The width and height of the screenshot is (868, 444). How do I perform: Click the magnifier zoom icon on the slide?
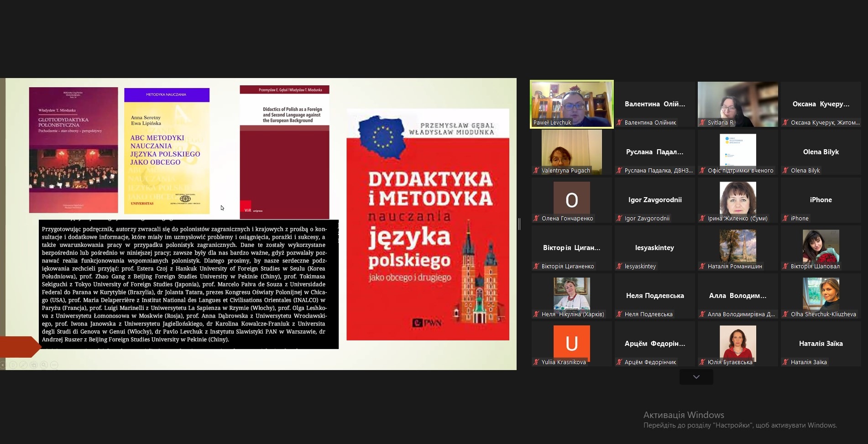(44, 365)
